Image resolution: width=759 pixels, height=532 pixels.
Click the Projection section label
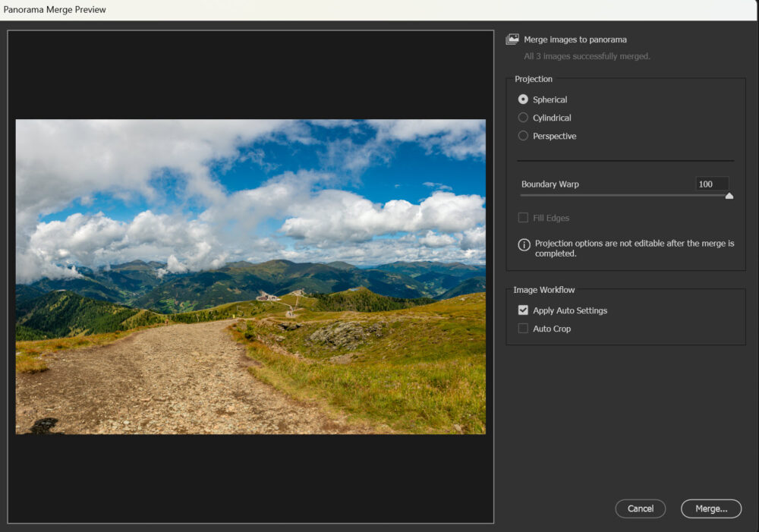point(534,79)
